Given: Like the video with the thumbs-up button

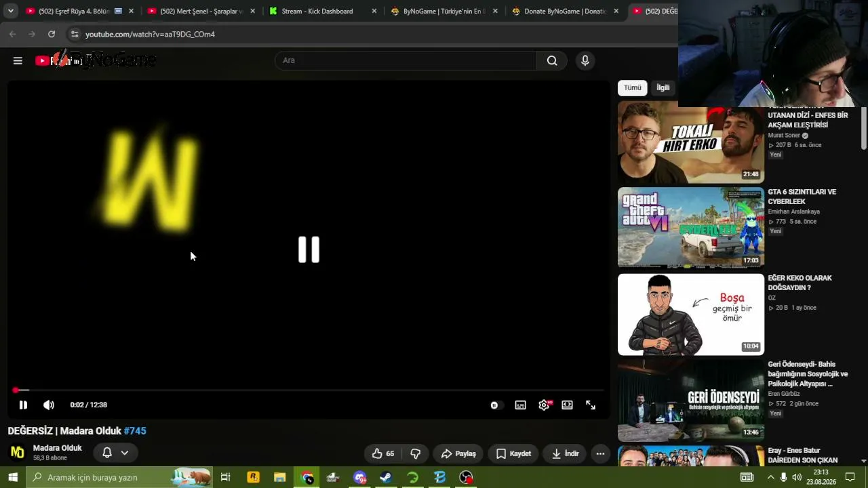Looking at the screenshot, I should click(383, 453).
